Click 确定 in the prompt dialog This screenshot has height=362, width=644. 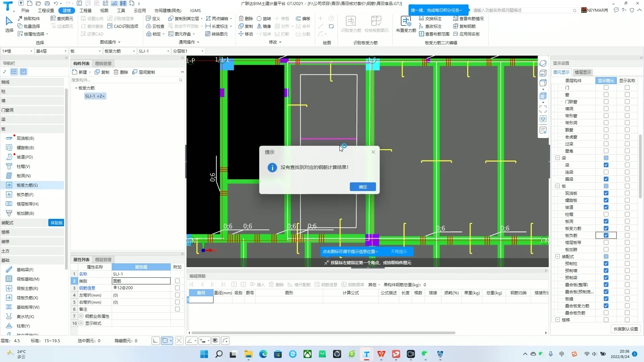point(363,187)
